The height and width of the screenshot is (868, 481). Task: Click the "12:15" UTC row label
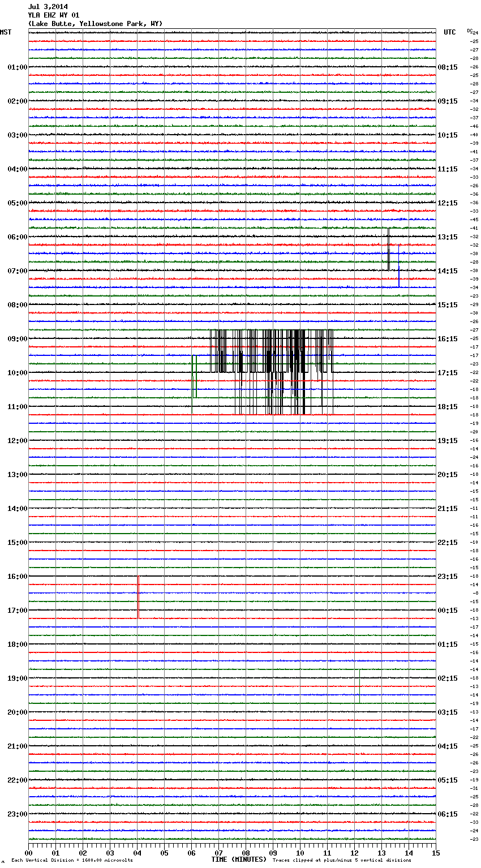448,203
